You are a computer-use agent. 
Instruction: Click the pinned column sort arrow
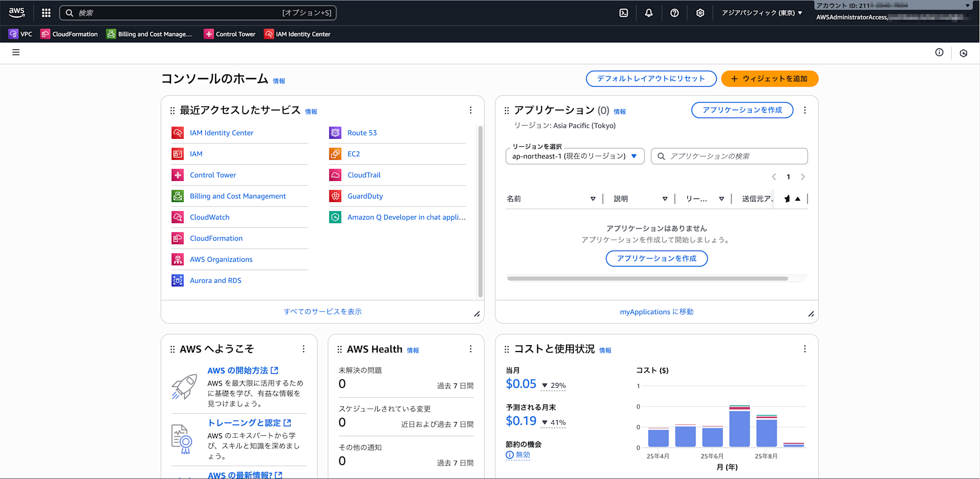tap(798, 199)
